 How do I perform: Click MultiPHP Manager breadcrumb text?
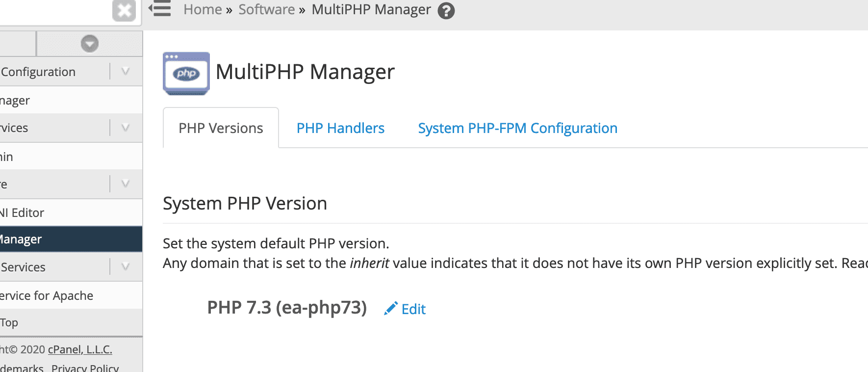[x=371, y=9]
